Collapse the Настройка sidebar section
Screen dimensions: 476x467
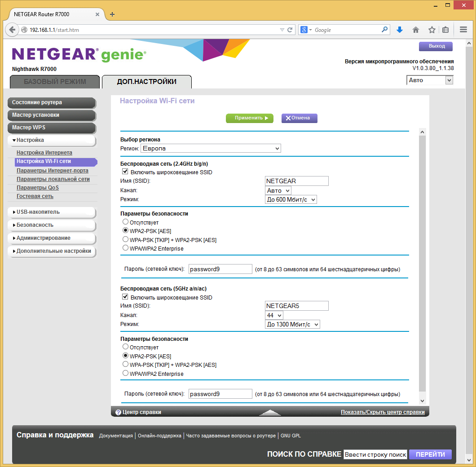tap(52, 140)
